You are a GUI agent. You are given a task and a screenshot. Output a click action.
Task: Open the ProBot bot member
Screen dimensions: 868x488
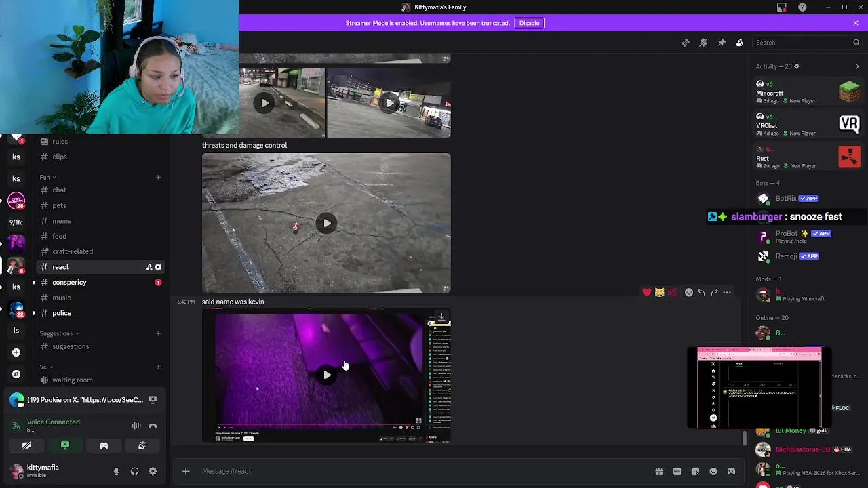(808, 237)
